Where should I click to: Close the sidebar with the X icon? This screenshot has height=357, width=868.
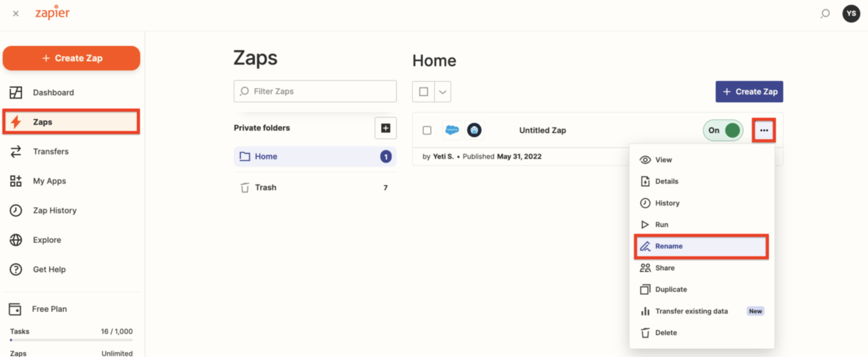point(16,14)
